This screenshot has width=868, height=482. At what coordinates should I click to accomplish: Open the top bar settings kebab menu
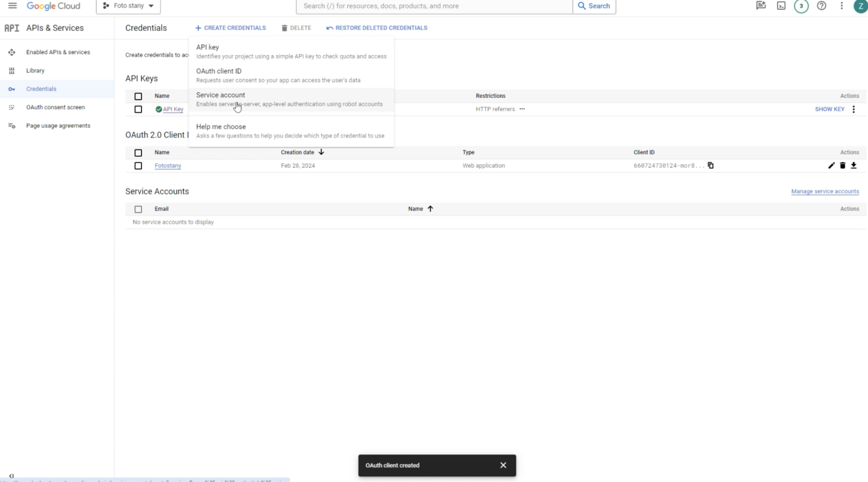pyautogui.click(x=841, y=6)
